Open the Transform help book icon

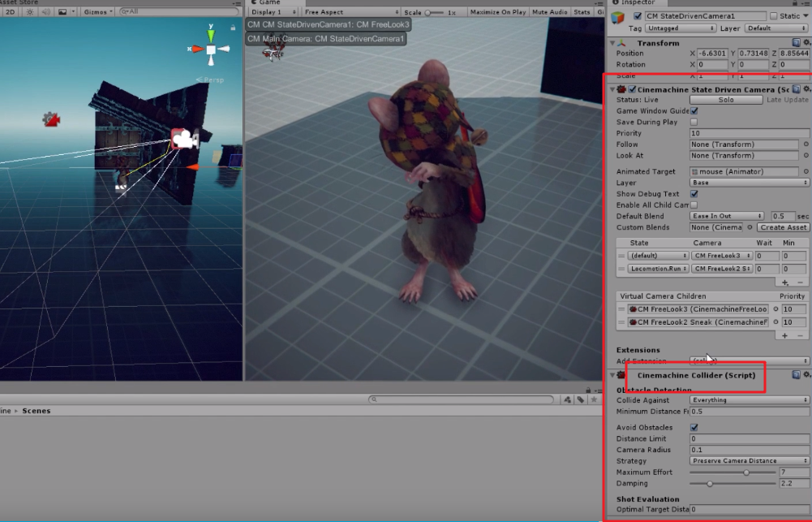796,42
